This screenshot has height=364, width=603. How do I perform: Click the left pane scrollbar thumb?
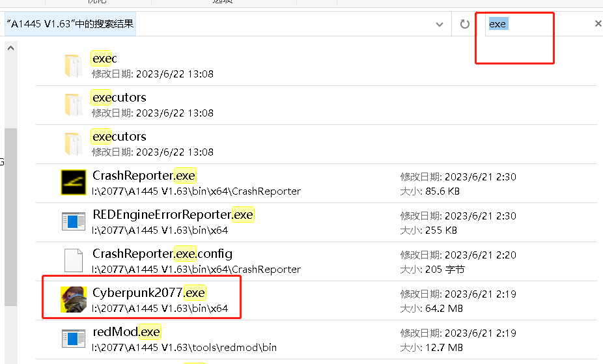click(10, 215)
